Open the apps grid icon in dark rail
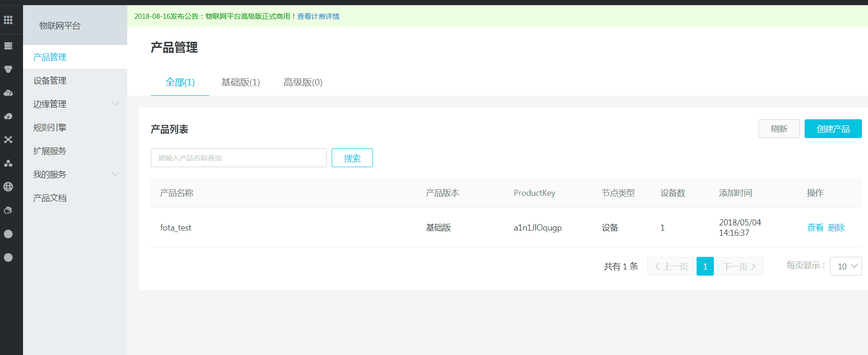 [8, 20]
